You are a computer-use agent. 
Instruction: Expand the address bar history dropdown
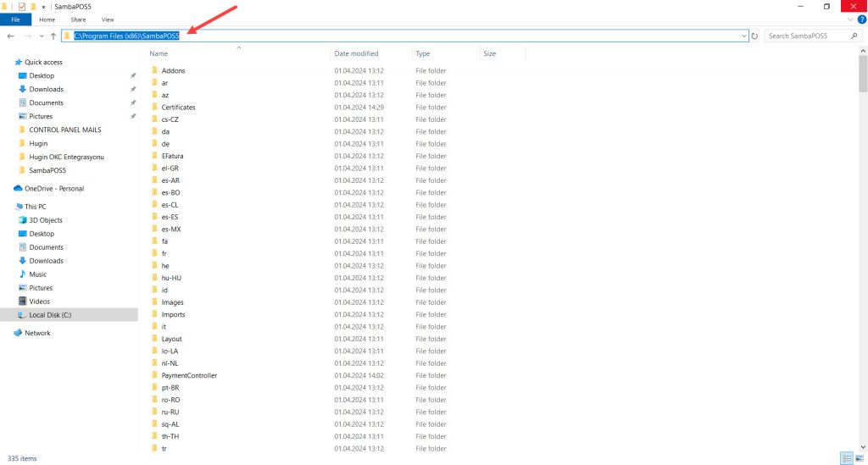point(743,36)
